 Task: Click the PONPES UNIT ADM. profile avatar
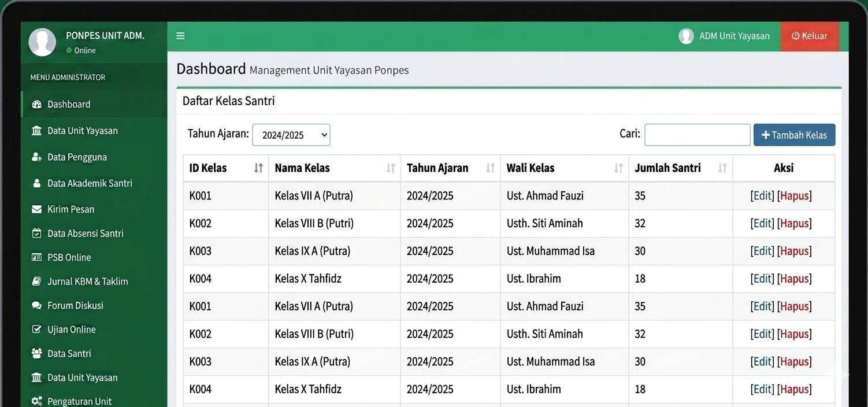pyautogui.click(x=42, y=42)
